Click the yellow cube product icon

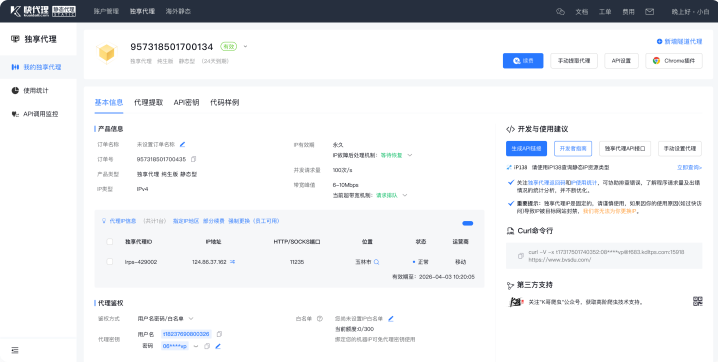click(x=106, y=53)
